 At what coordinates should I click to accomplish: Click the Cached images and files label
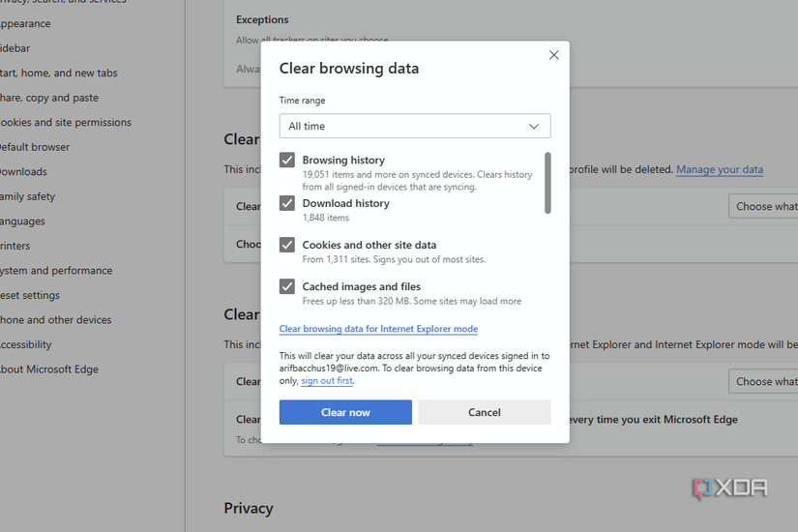[x=362, y=286]
